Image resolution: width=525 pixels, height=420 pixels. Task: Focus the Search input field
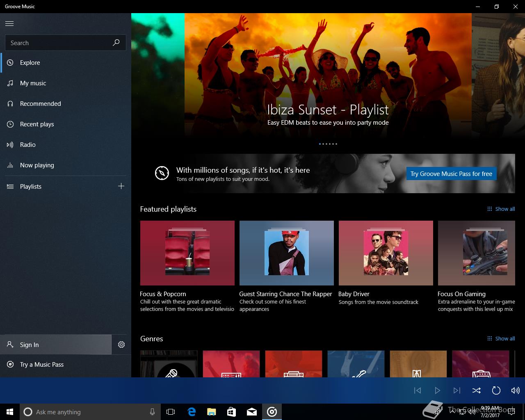(x=65, y=43)
